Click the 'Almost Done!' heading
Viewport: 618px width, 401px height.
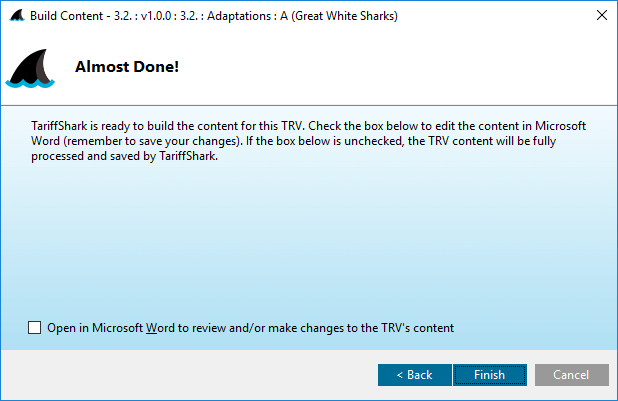[x=127, y=67]
